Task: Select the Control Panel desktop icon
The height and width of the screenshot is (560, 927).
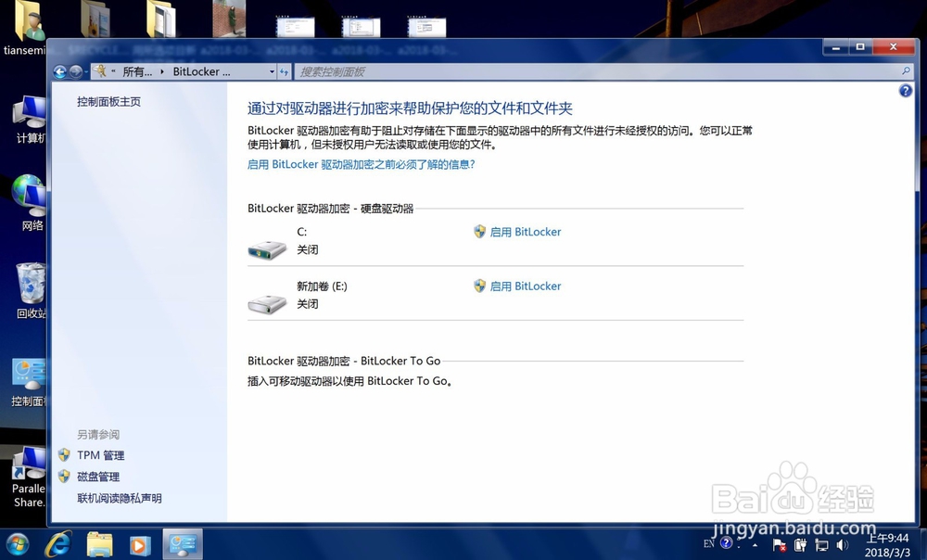Action: (x=29, y=383)
